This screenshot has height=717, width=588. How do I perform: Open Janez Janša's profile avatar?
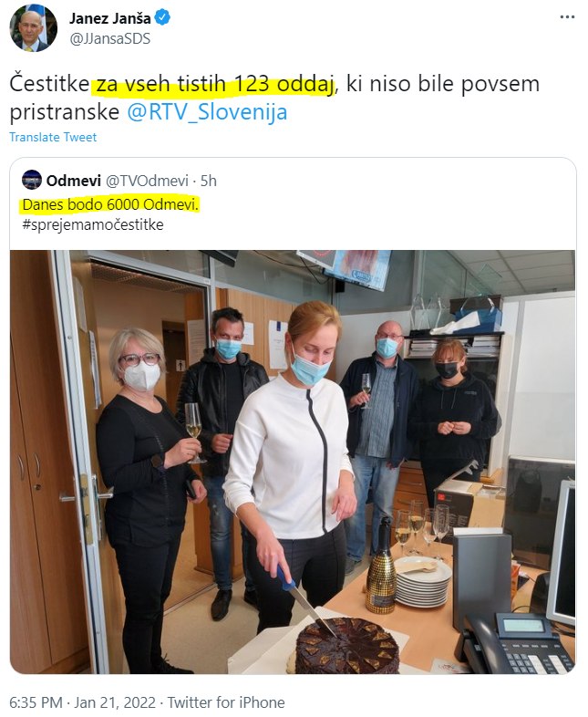tap(34, 28)
